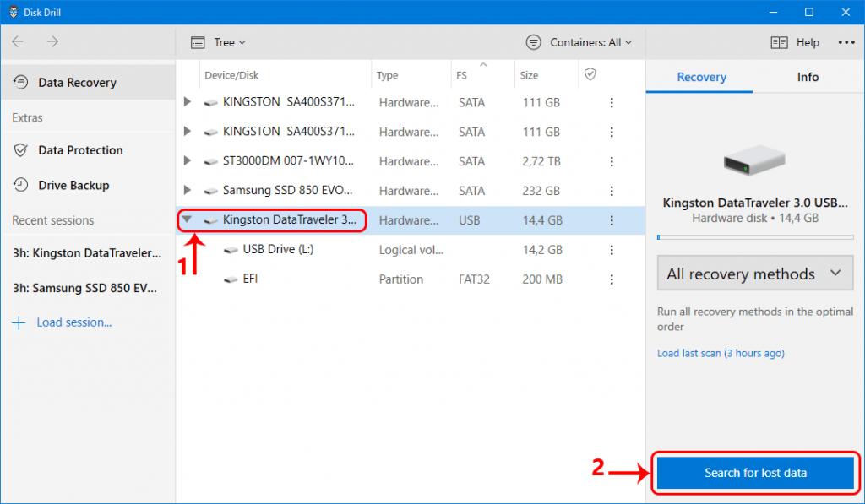This screenshot has width=865, height=504.
Task: Click the Search for lost data button
Action: pos(754,473)
